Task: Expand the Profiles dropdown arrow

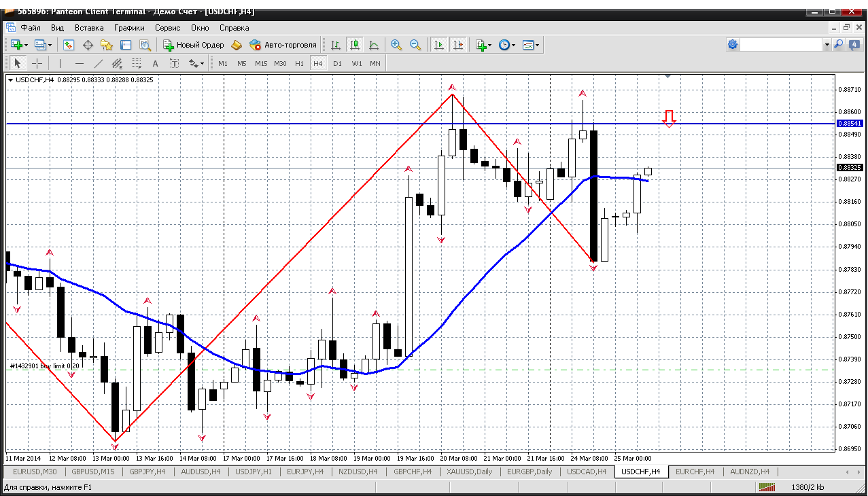Action: 51,45
